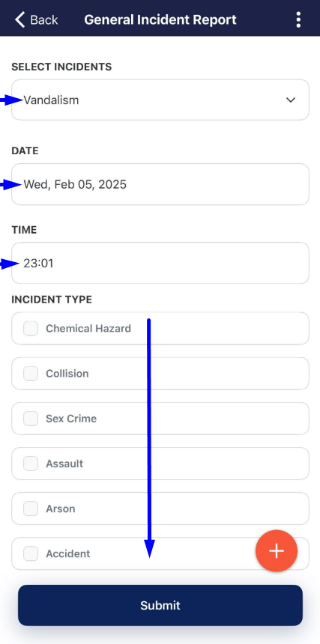This screenshot has height=644, width=320.
Task: Tap the Assault incident type label
Action: tap(64, 464)
